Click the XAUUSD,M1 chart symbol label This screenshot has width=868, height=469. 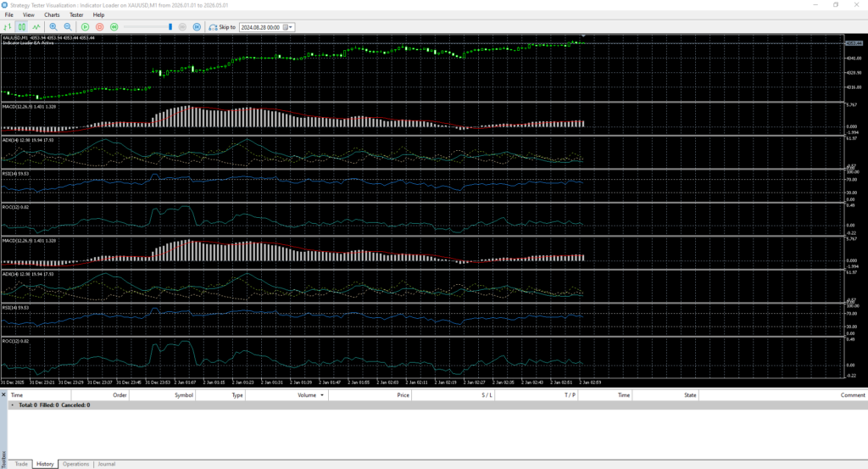point(14,37)
